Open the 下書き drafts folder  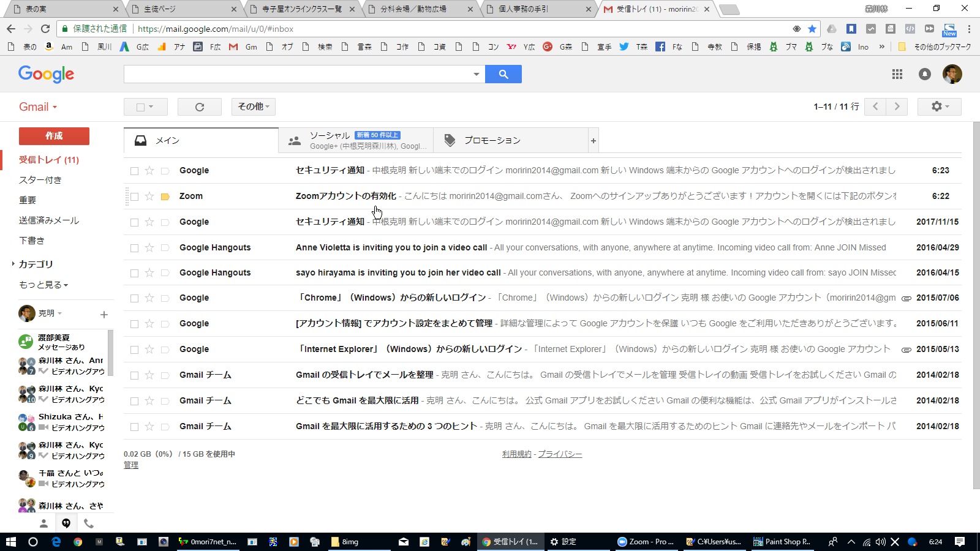click(32, 241)
